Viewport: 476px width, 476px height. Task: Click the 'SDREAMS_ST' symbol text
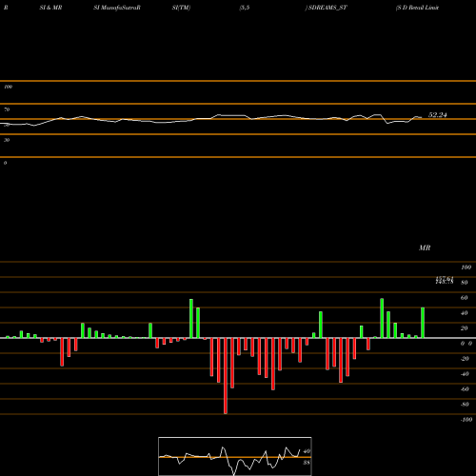tap(327, 8)
